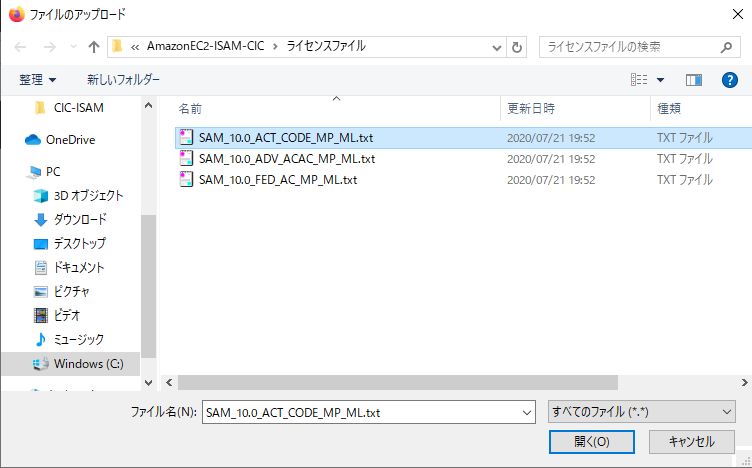Open the すべてのファイル type dropdown

point(642,412)
